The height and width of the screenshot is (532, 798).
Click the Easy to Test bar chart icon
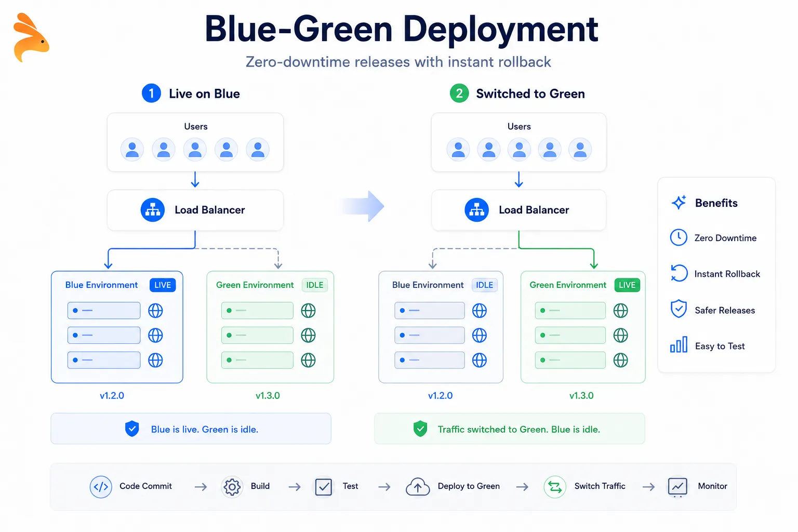(679, 344)
